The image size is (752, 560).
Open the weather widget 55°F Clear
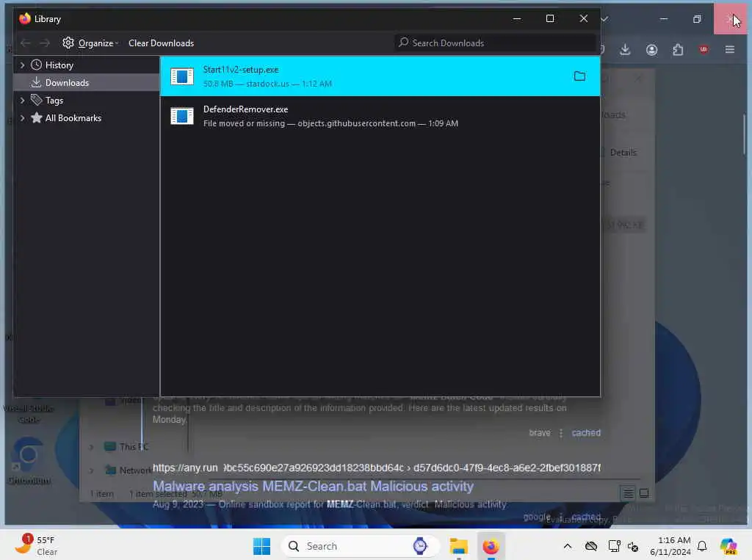[36, 545]
